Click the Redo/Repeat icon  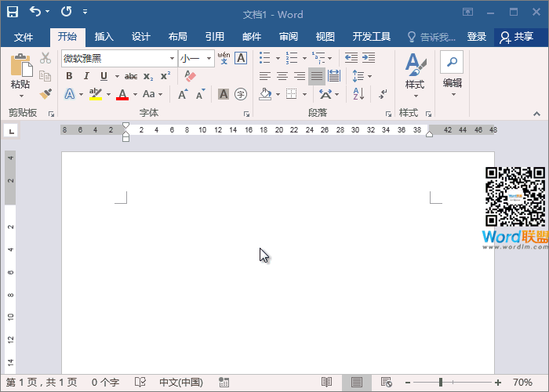click(66, 12)
